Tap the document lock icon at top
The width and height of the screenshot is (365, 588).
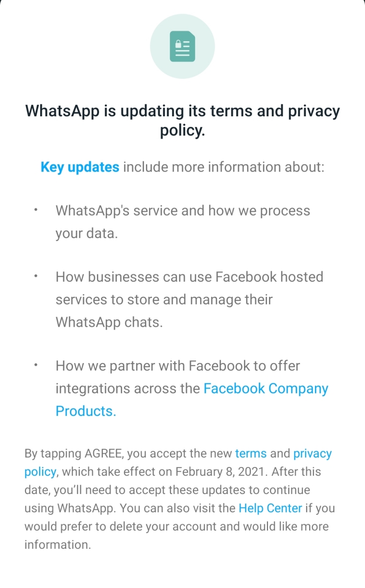182,46
